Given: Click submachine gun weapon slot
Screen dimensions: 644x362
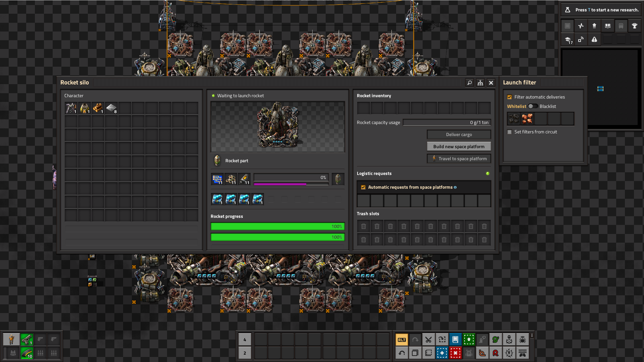Looking at the screenshot, I should point(27,340).
